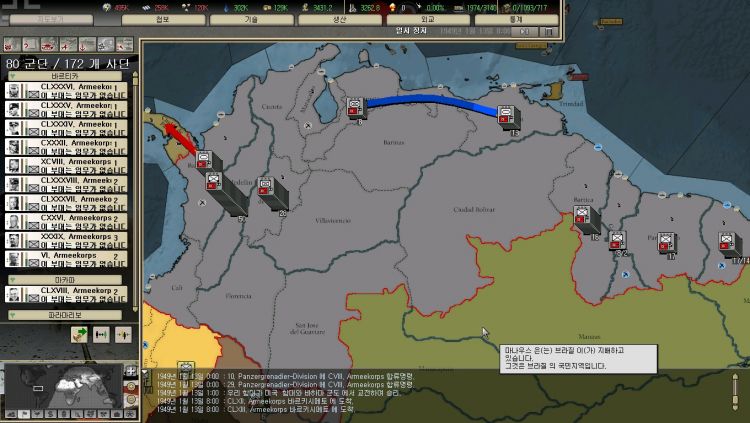
Task: Zoom out with the minus button beside minimap
Action: [x=131, y=399]
